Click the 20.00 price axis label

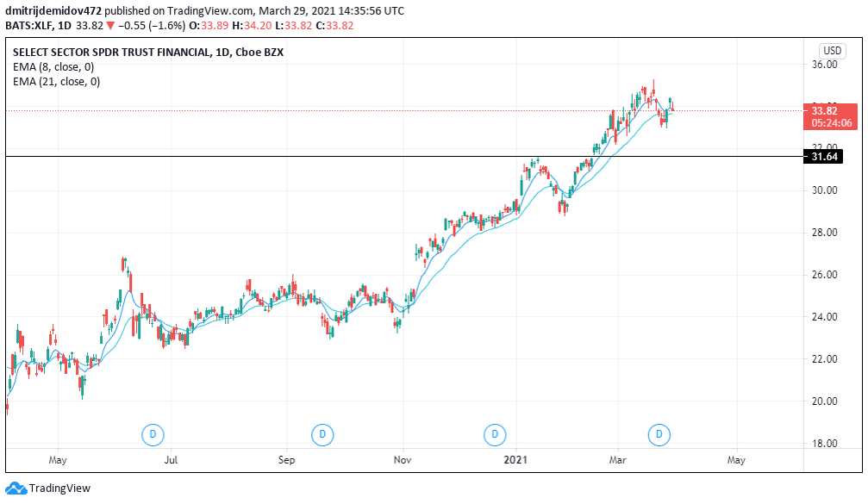pyautogui.click(x=824, y=401)
